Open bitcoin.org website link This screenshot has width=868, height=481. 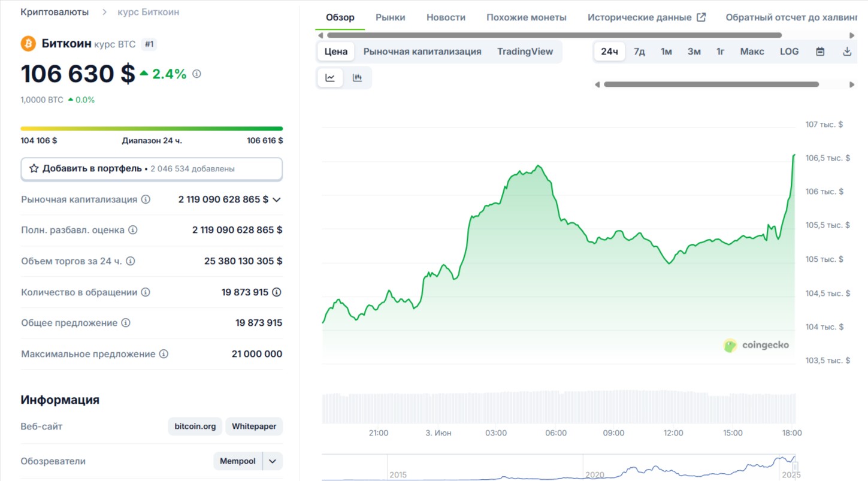tap(195, 426)
